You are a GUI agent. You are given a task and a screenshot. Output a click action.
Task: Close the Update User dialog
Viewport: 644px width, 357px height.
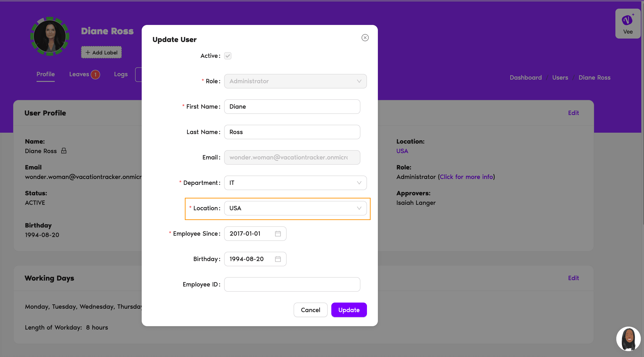click(365, 38)
